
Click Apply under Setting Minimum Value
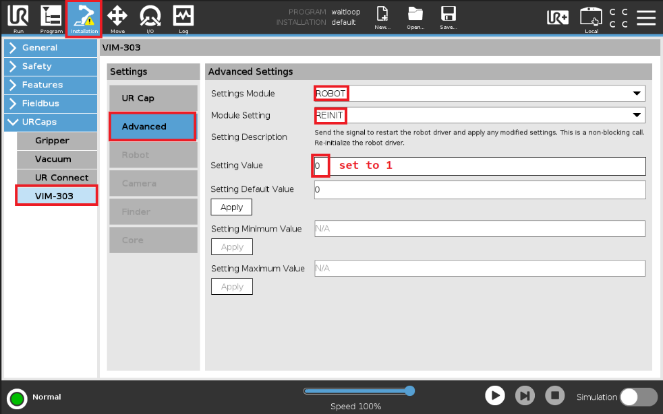click(x=232, y=247)
